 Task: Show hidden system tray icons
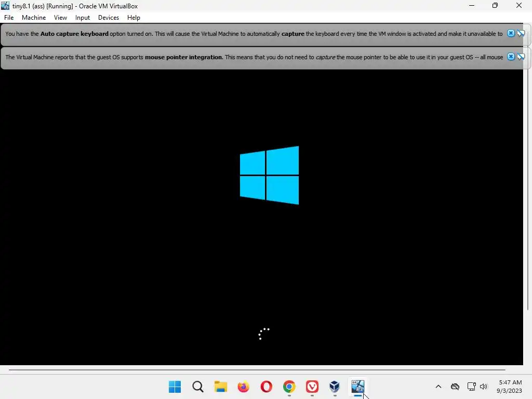(x=438, y=387)
